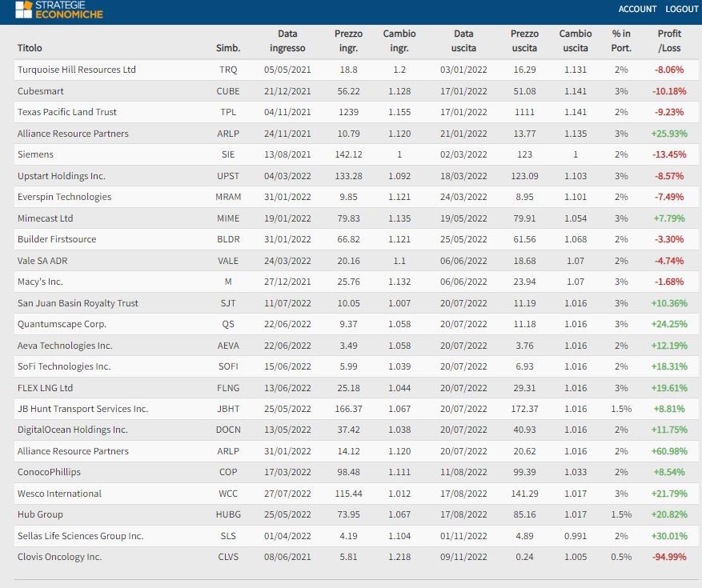Screen dimensions: 702x588
Task: Click the SIE symbol cell
Action: click(228, 154)
